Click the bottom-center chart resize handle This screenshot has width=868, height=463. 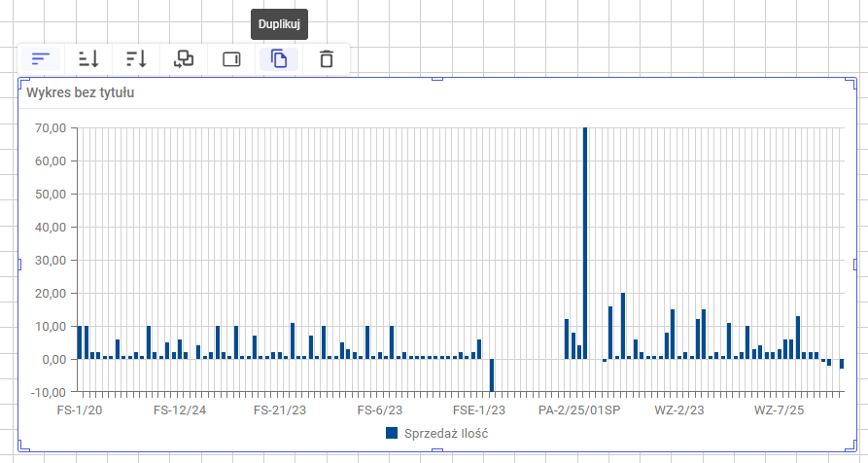pos(437,449)
